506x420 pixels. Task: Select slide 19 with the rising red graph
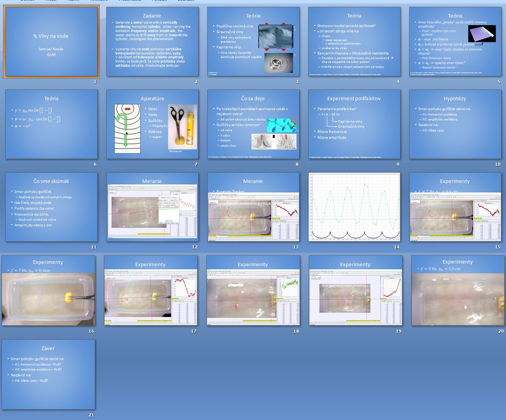[355, 290]
